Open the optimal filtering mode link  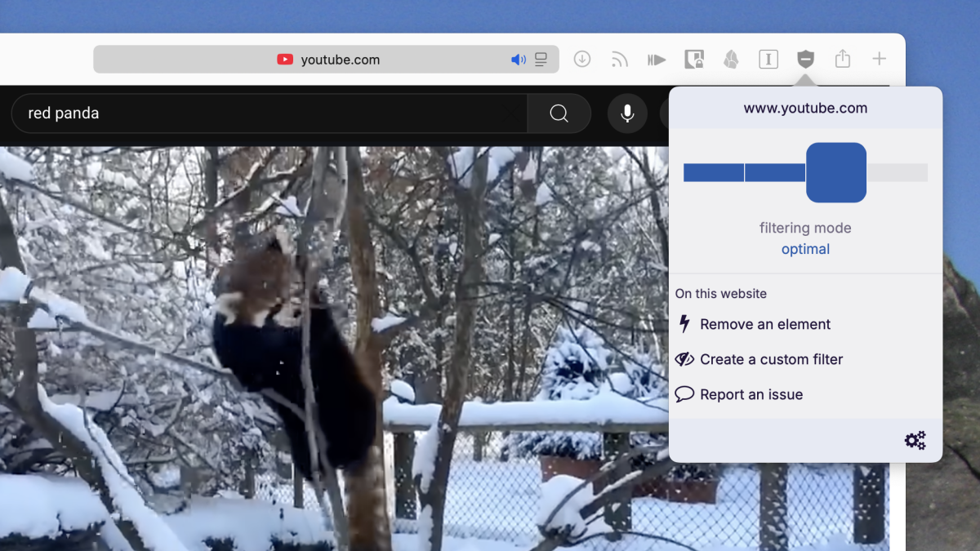(x=805, y=249)
